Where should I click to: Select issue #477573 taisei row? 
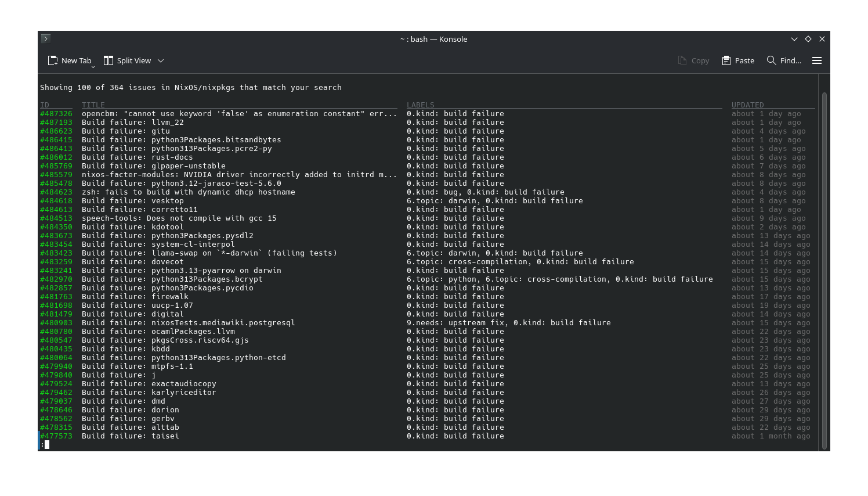(130, 436)
